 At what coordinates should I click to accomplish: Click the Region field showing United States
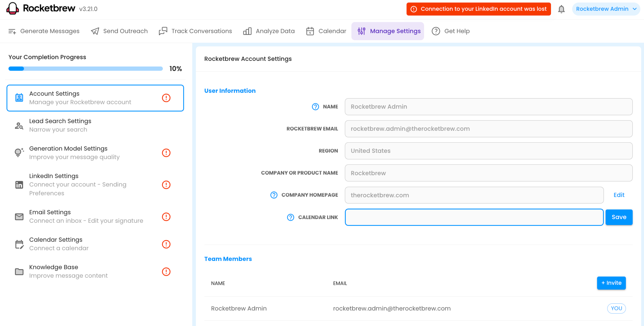488,151
